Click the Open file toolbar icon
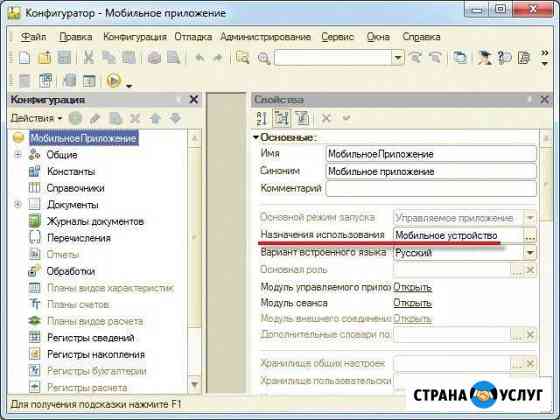The image size is (560, 420). (x=44, y=58)
